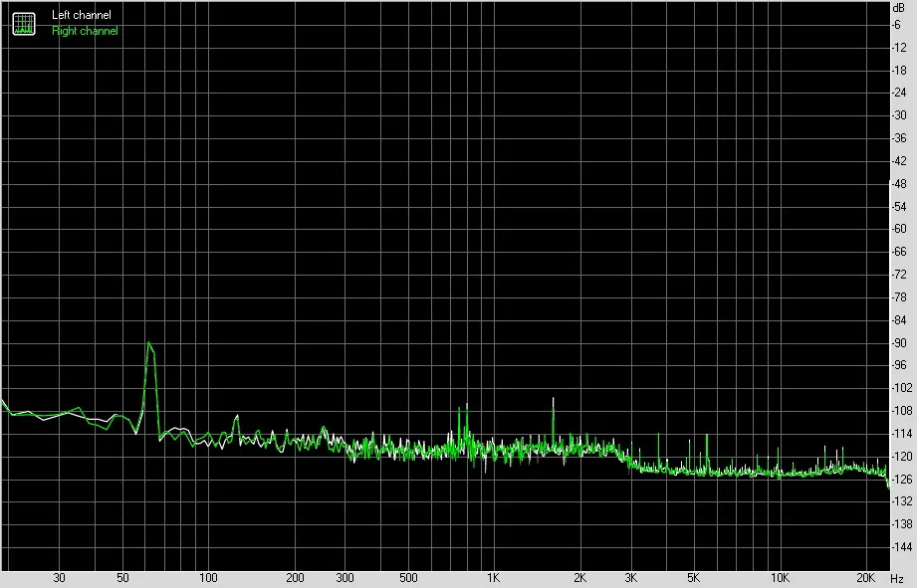Click the spectrum graph icon at top left
Screen dimensions: 917x588
coord(24,23)
